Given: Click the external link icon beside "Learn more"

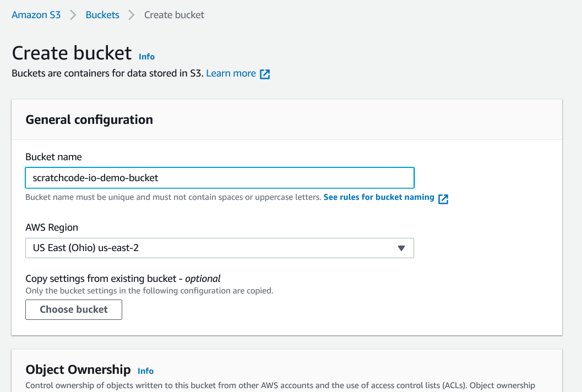Looking at the screenshot, I should [265, 73].
